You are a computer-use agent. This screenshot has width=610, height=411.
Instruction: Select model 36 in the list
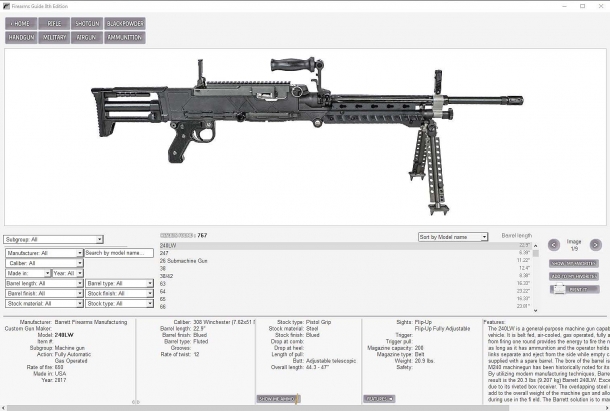[345, 269]
